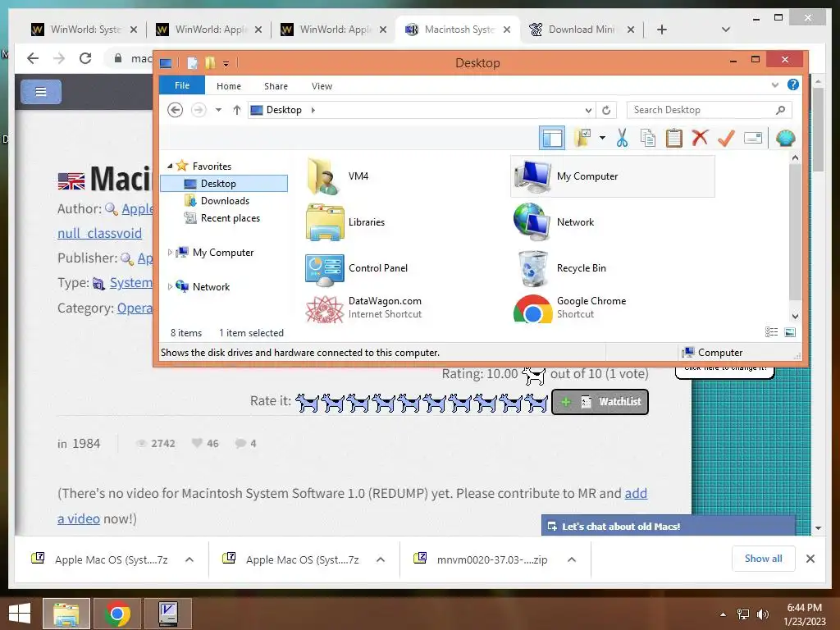Open the Windows Start button
The image size is (840, 630).
click(20, 614)
